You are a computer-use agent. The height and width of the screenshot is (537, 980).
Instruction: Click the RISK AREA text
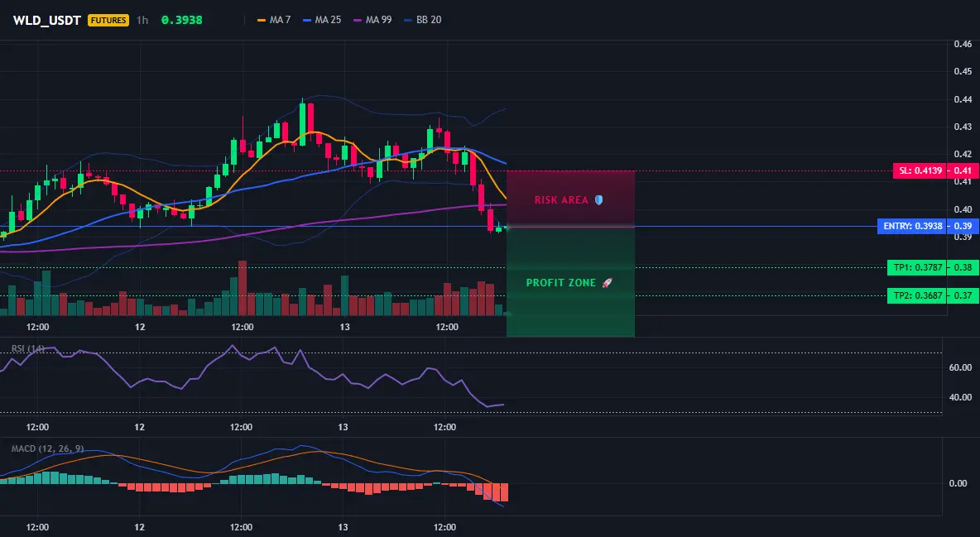click(561, 200)
